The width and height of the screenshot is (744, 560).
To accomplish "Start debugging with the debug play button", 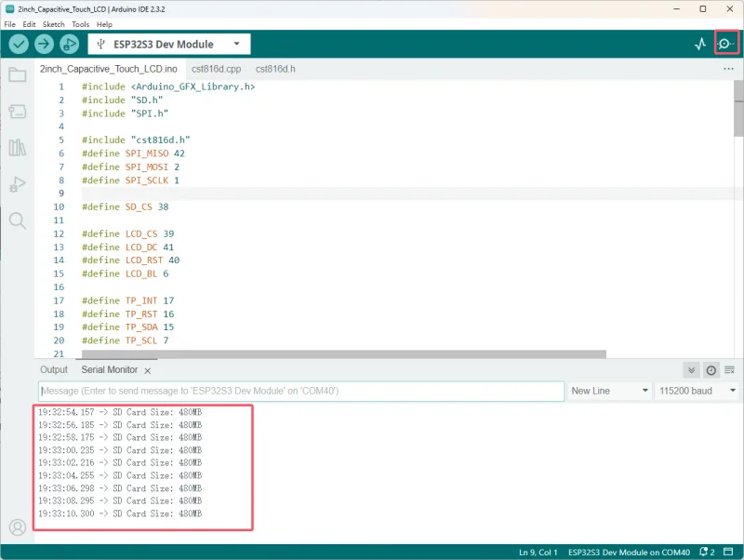I will click(x=69, y=44).
